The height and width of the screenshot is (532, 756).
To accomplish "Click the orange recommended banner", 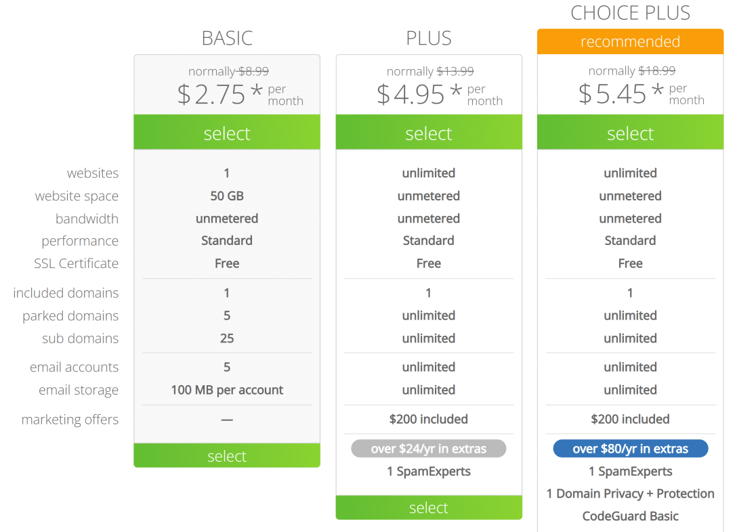I will pos(630,42).
